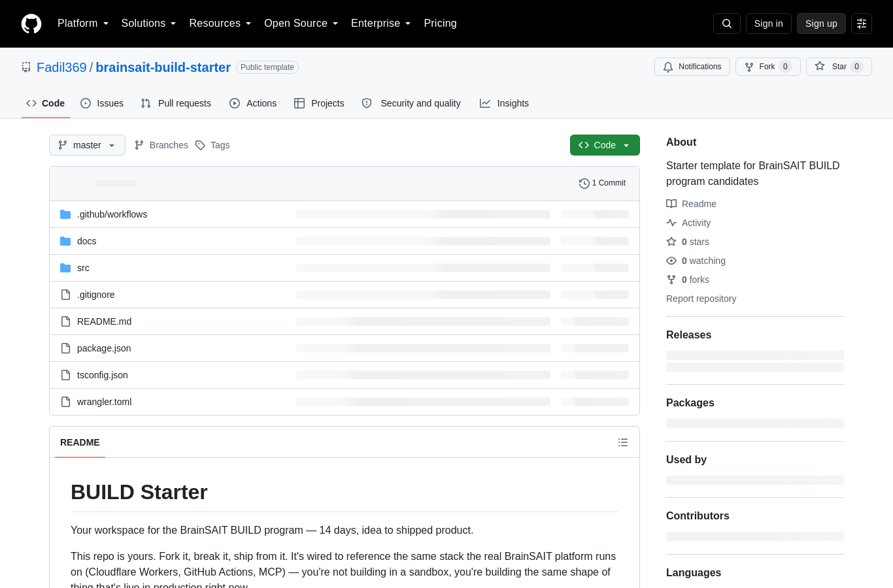
Task: Click the watching eye icon
Action: (671, 261)
